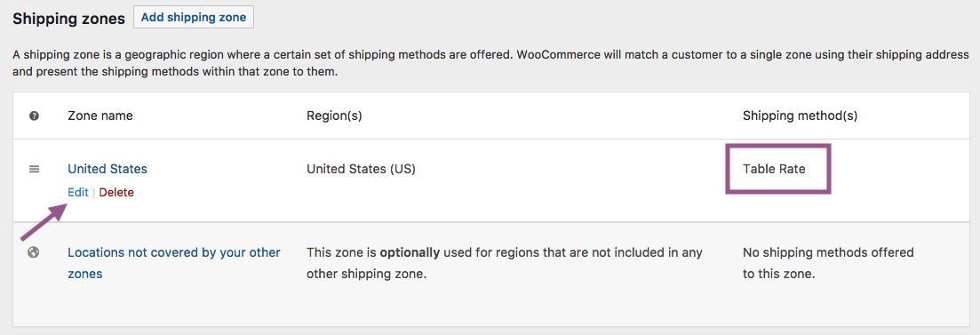Click the United States row drag handle icon
Viewport: 980px width, 335px height.
tap(35, 169)
